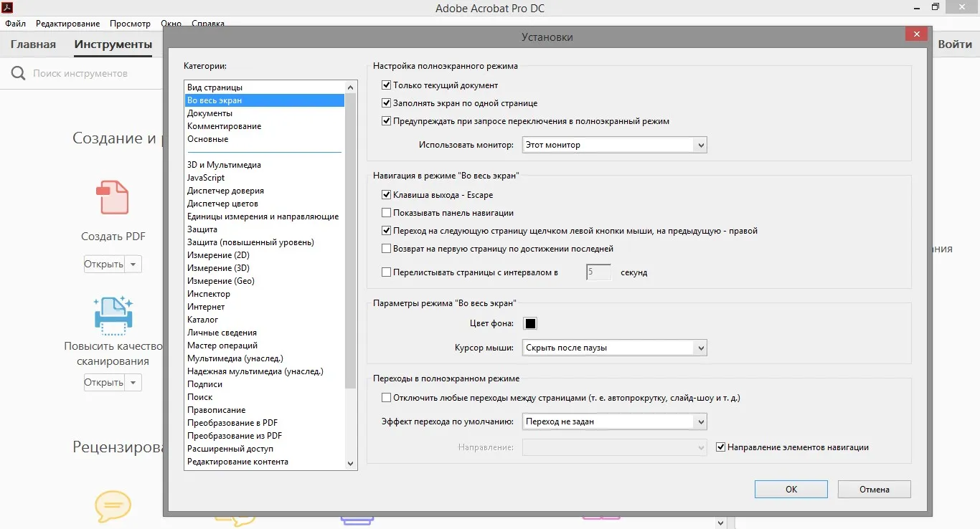980x529 pixels.
Task: Open the 'Курсор мыши' dropdown
Action: (x=615, y=348)
